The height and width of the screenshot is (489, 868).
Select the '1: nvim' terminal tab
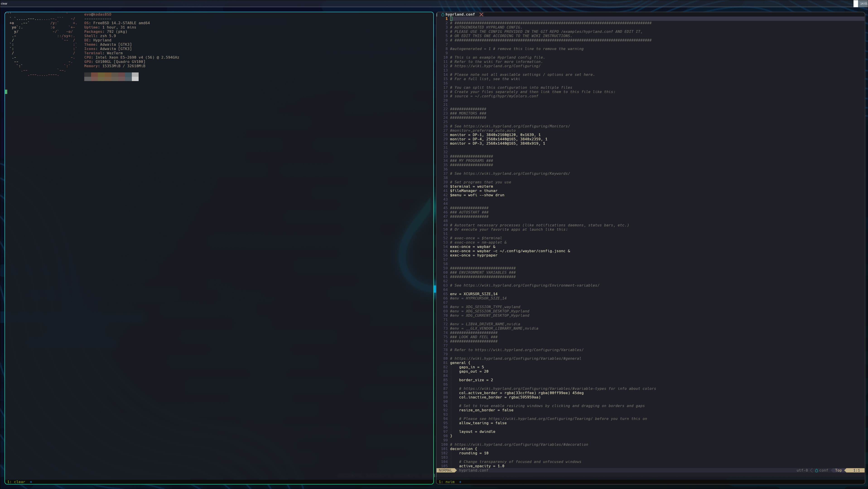coord(446,482)
